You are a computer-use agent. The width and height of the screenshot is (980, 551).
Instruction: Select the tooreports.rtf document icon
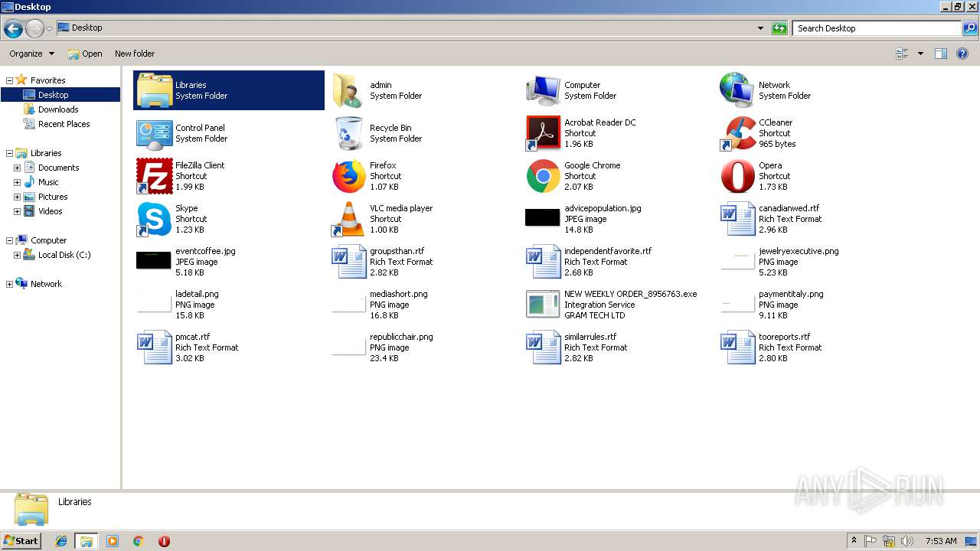pyautogui.click(x=737, y=347)
